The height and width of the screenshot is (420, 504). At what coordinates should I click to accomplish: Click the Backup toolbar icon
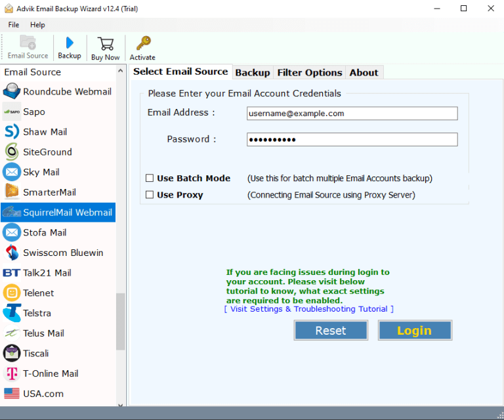click(x=70, y=44)
